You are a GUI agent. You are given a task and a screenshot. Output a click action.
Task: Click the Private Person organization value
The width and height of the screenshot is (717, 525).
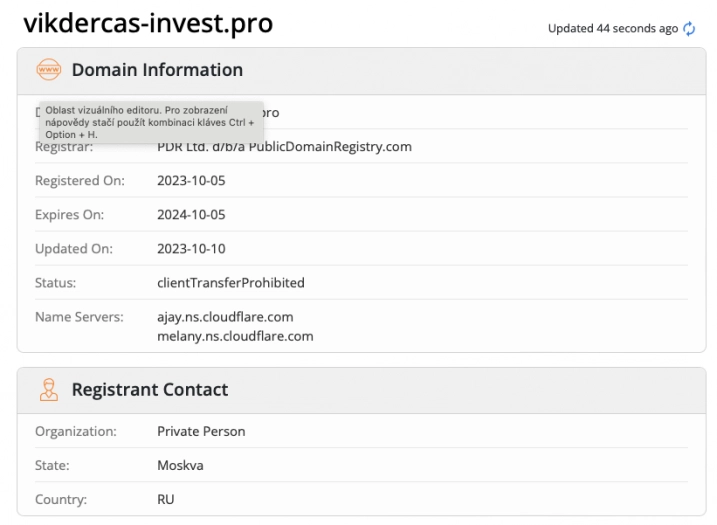click(x=201, y=432)
